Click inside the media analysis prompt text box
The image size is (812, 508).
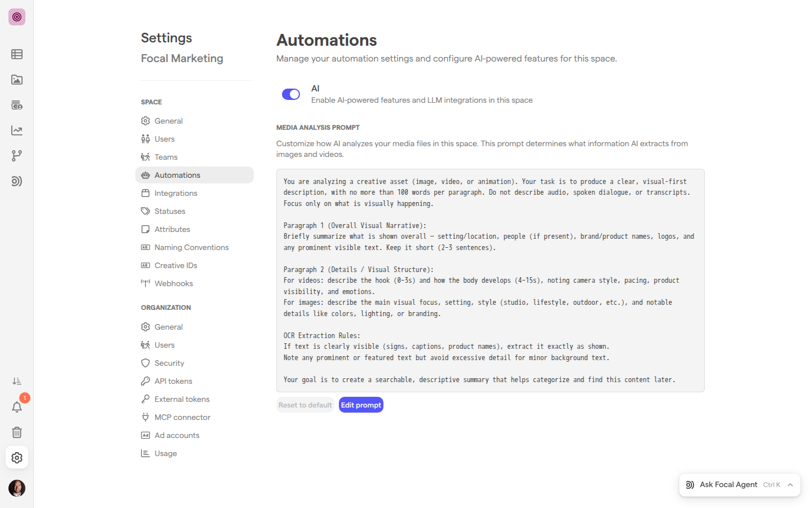[491, 281]
